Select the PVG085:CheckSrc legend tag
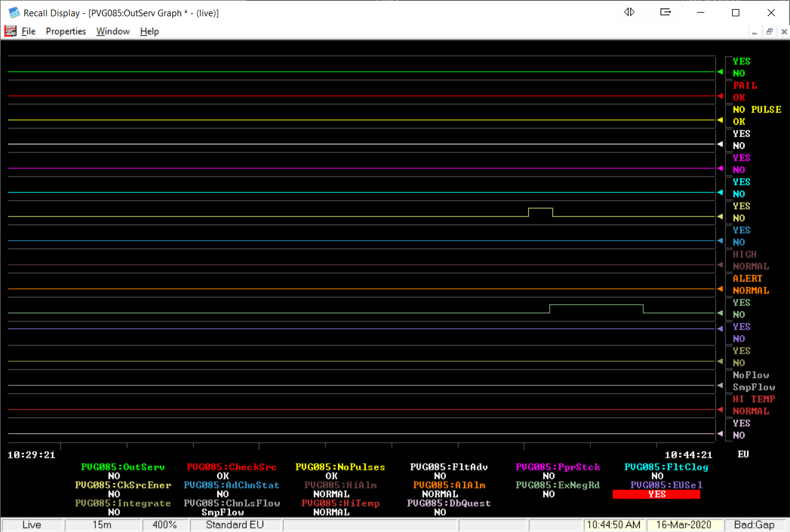790x532 pixels. (x=232, y=467)
